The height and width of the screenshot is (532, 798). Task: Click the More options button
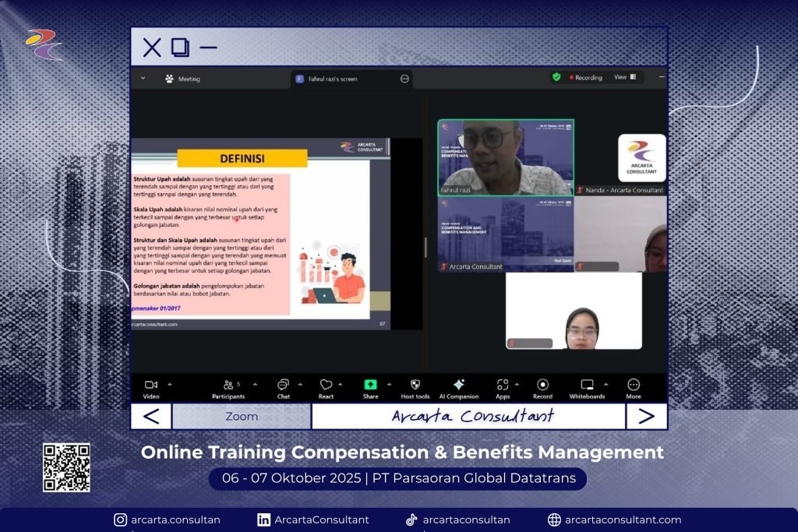tap(634, 385)
